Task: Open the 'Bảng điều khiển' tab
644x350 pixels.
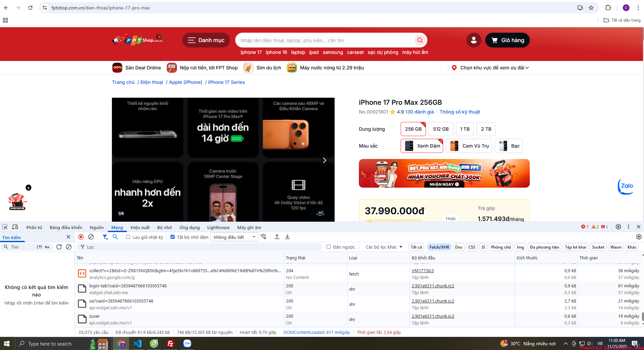Action: coord(66,227)
